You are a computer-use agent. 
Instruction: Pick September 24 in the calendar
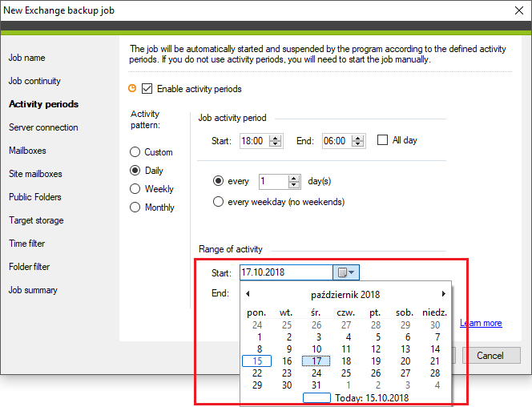[x=257, y=325]
